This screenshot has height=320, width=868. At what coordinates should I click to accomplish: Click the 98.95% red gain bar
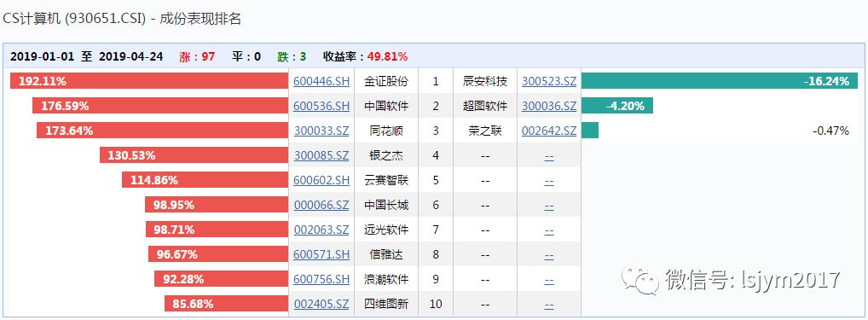coord(217,205)
